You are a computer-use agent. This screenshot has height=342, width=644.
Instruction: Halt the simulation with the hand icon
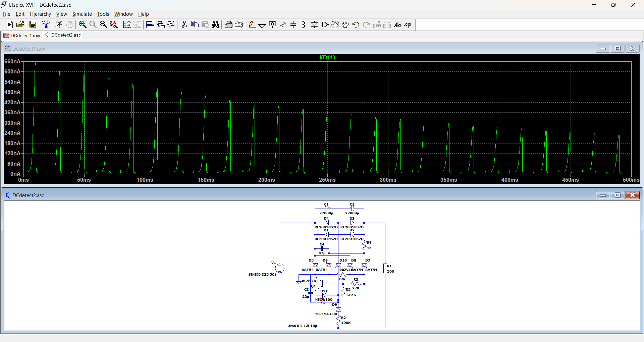(69, 24)
